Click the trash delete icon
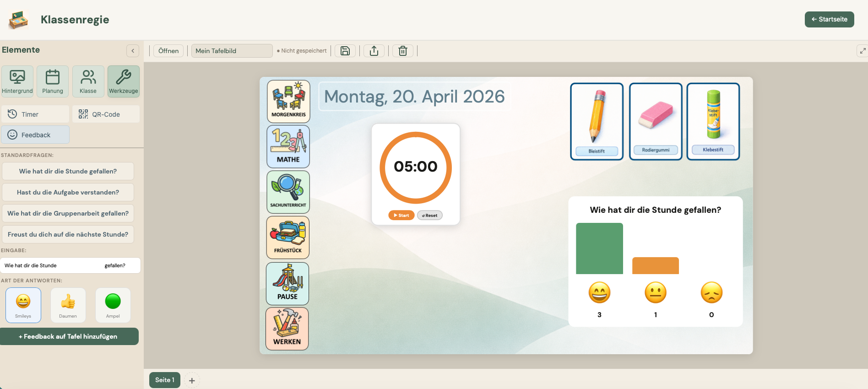The height and width of the screenshot is (389, 868). coord(403,51)
